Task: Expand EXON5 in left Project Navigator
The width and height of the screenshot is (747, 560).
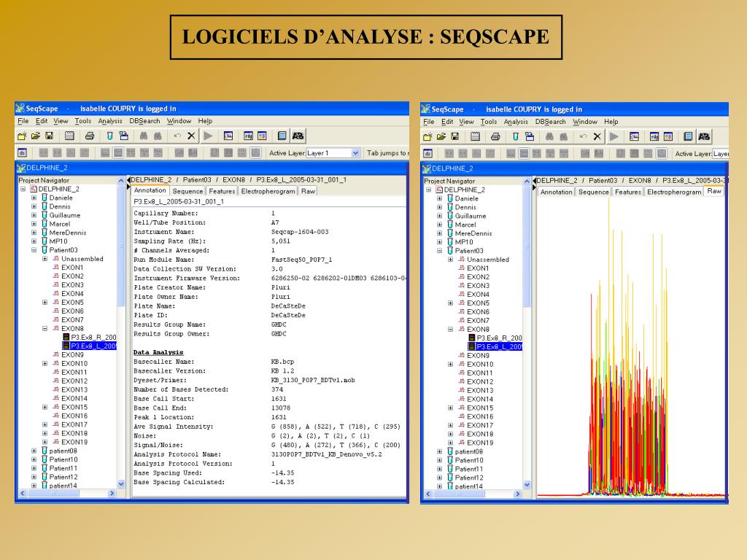Action: (44, 303)
